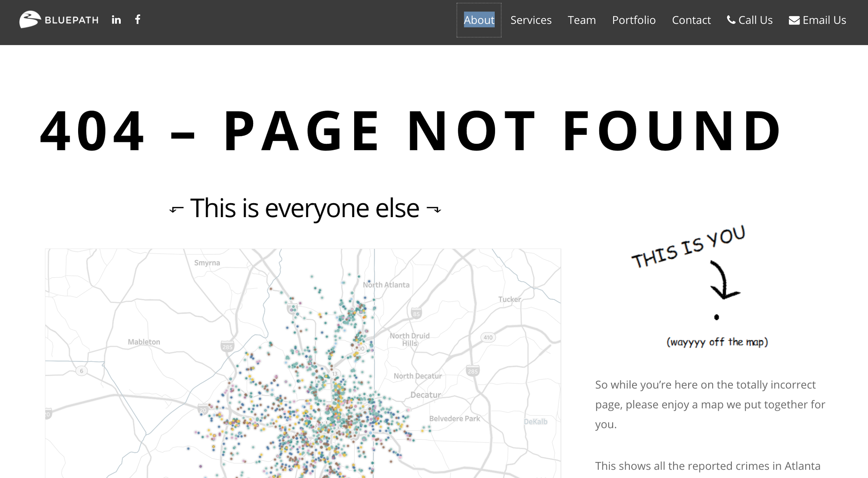Click the Call Us link text
This screenshot has width=868, height=478.
pyautogui.click(x=755, y=20)
